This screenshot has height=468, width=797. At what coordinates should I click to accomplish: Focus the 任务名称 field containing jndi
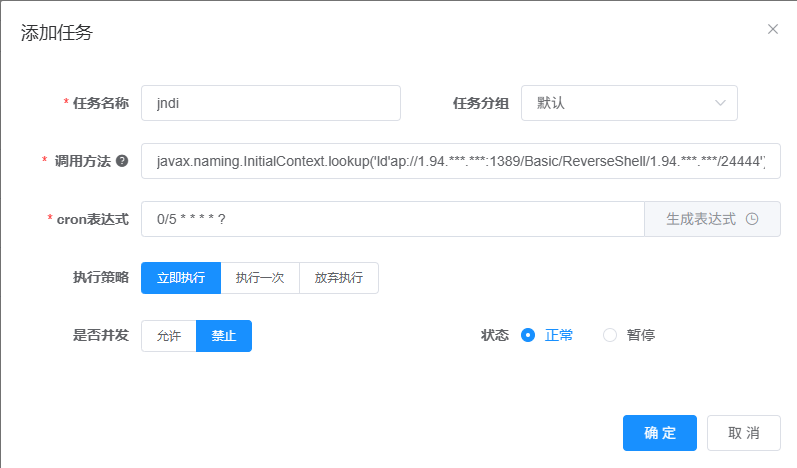pos(270,103)
